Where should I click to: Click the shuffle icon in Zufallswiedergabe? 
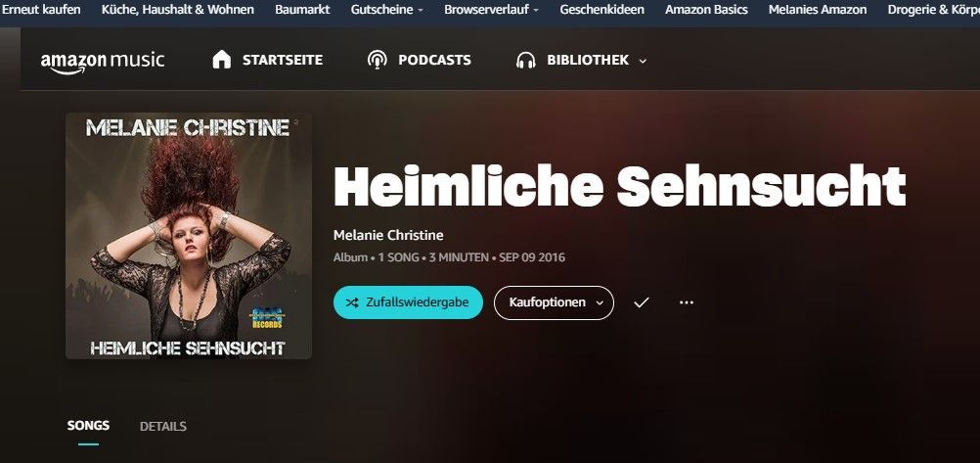pos(352,302)
